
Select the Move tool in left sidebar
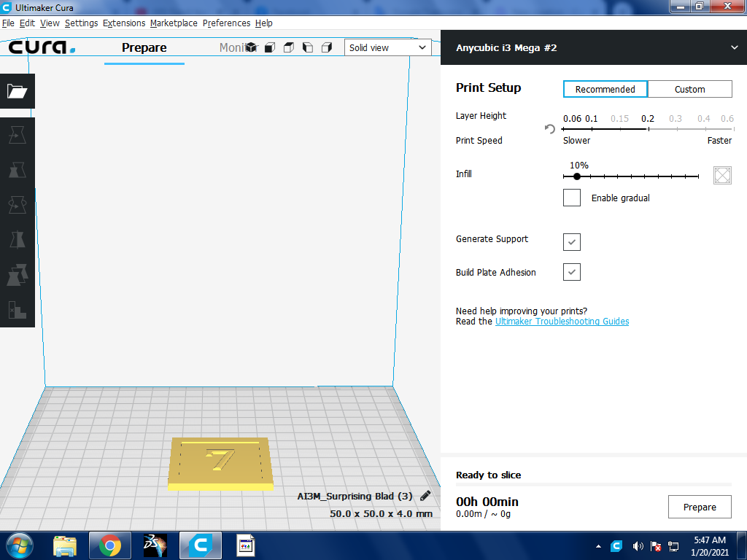pos(18,135)
